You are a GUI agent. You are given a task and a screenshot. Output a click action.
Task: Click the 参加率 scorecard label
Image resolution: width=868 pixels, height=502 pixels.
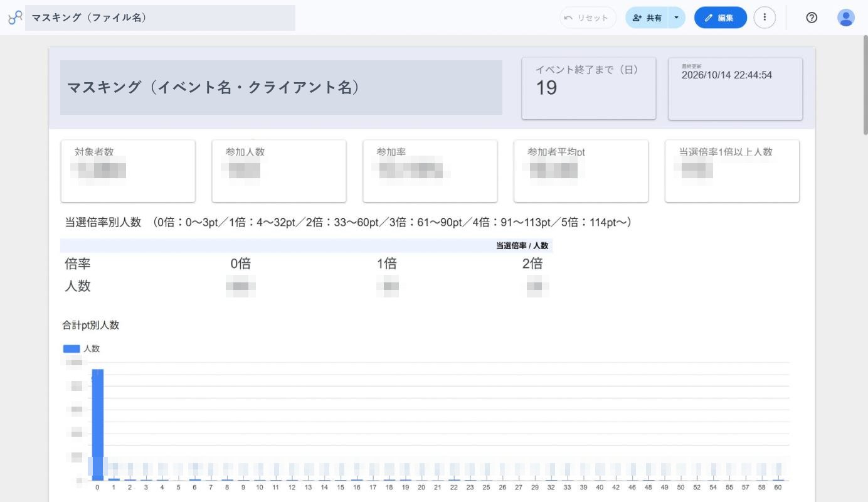(x=391, y=152)
